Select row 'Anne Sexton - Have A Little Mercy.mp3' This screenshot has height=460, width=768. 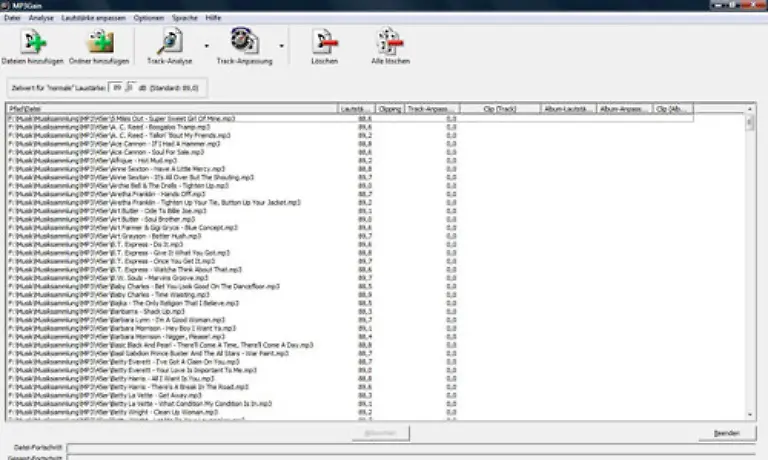pyautogui.click(x=350, y=169)
